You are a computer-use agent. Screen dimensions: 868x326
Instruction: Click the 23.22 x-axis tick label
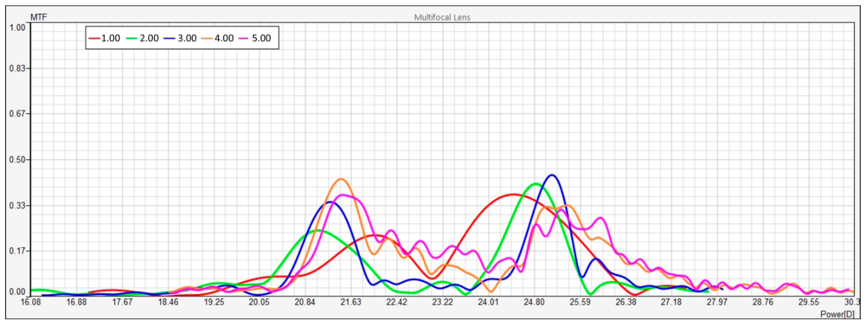point(442,302)
